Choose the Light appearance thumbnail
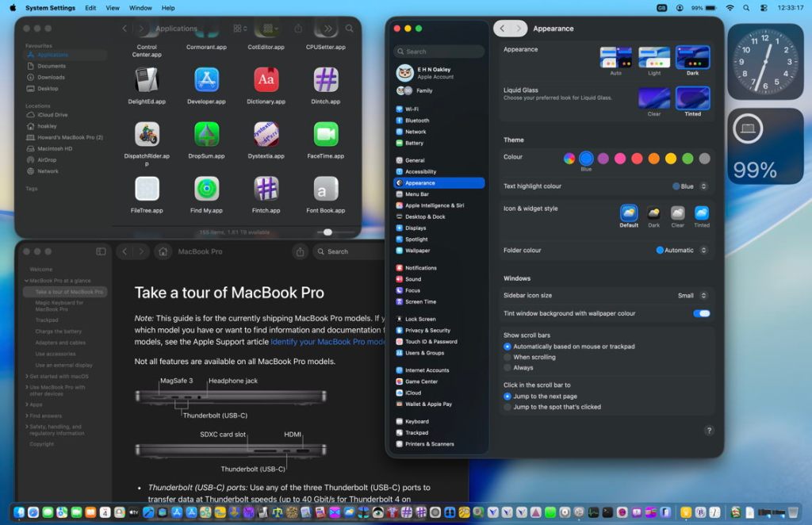The height and width of the screenshot is (525, 812). coord(654,58)
